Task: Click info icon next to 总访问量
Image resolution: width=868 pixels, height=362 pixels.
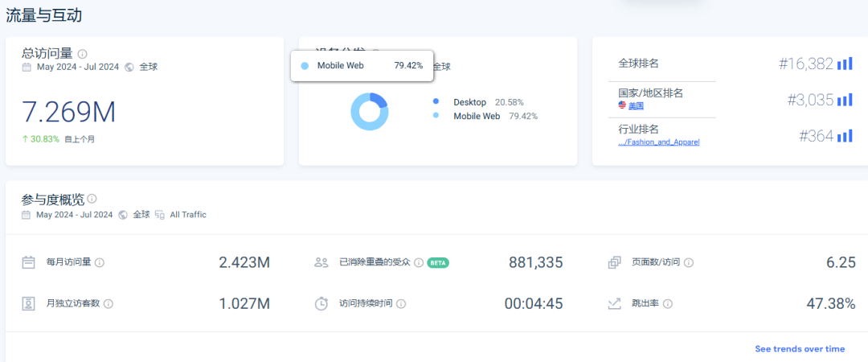Action: [83, 54]
